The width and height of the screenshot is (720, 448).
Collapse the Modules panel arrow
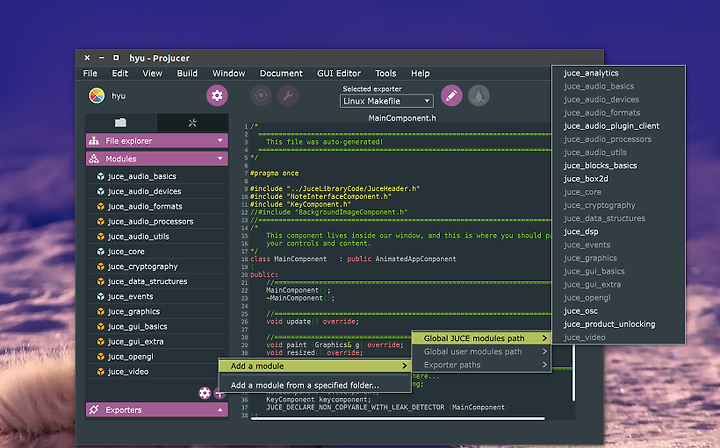point(220,158)
